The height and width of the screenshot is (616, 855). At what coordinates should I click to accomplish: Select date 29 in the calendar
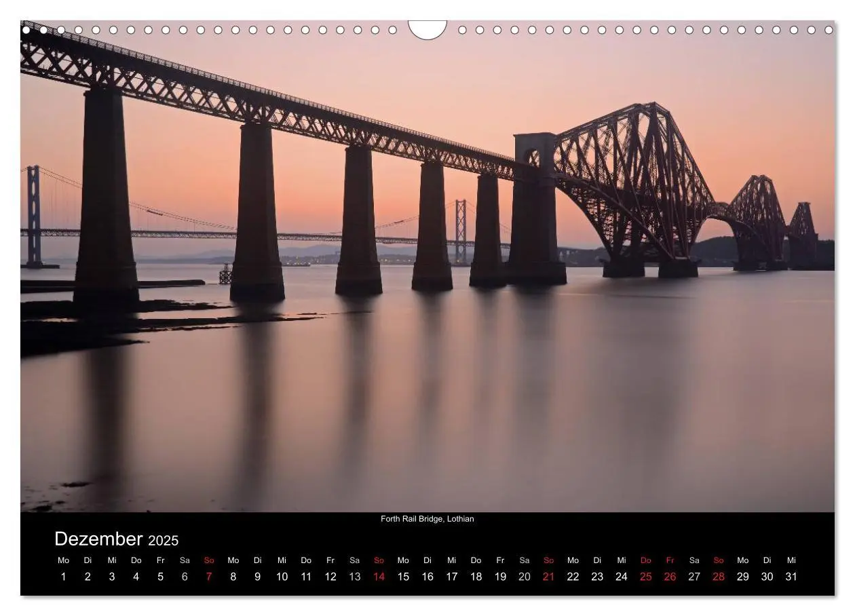pyautogui.click(x=743, y=577)
